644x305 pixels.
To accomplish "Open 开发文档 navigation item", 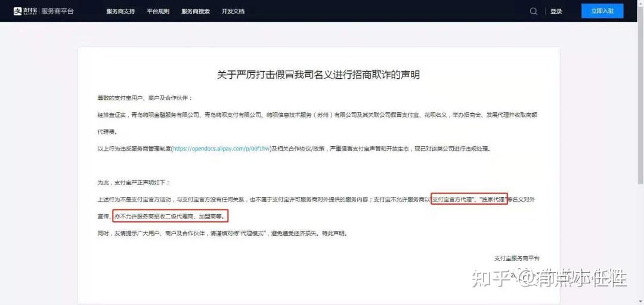I will 233,11.
